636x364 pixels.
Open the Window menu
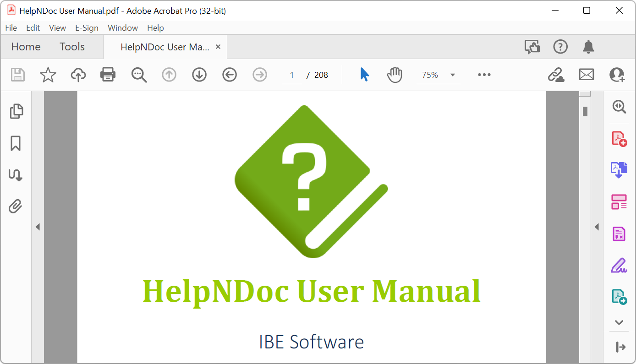point(123,28)
